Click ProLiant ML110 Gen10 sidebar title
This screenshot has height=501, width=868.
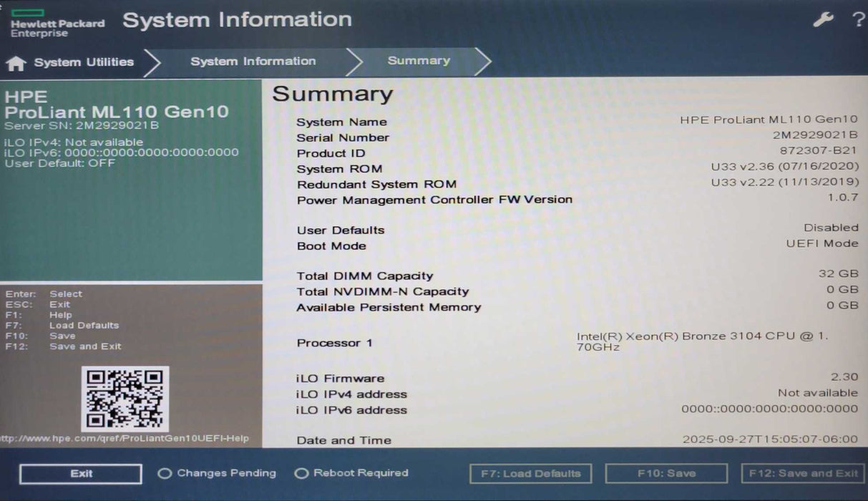pyautogui.click(x=117, y=112)
